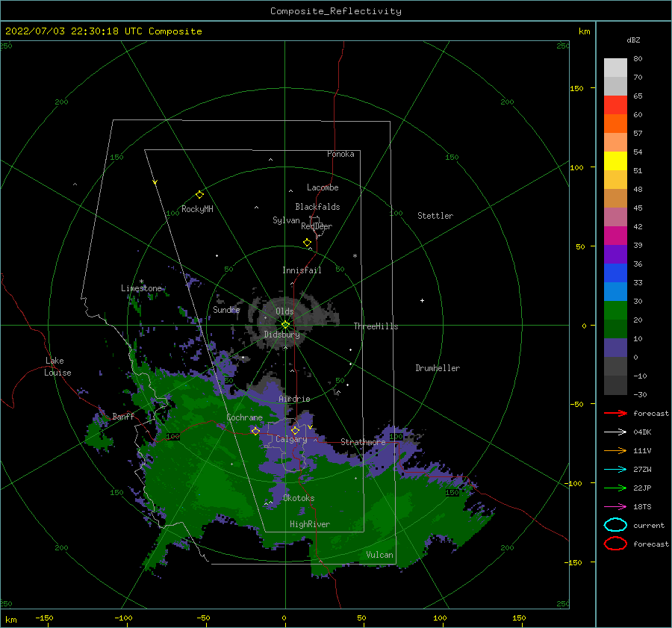Click the yellow diamond marker above Calgary label
The width and height of the screenshot is (672, 628).
[295, 430]
